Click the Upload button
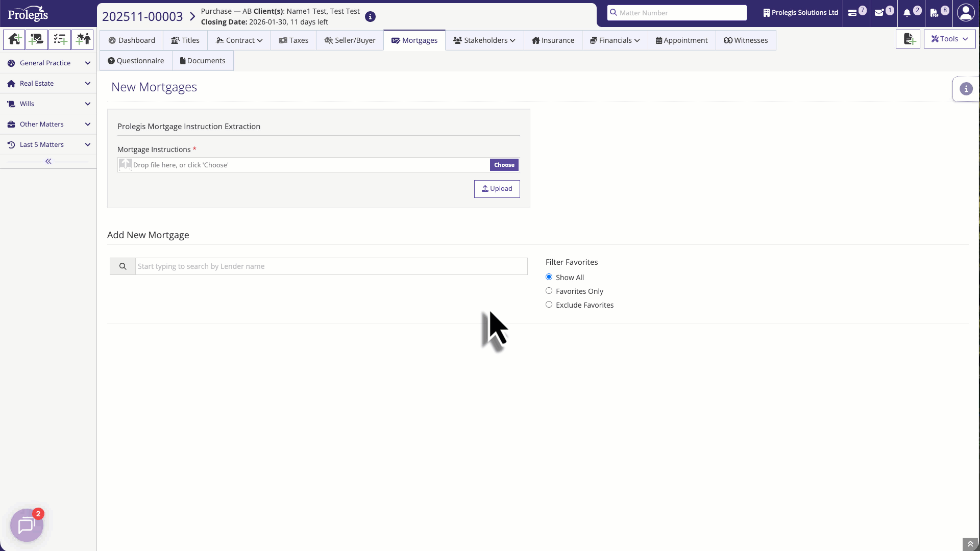 click(x=497, y=189)
